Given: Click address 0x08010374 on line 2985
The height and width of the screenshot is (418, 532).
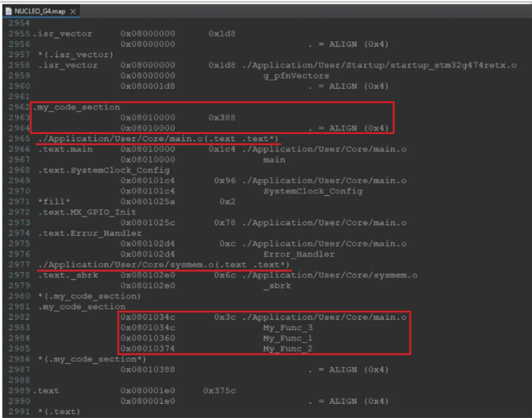Looking at the screenshot, I should 147,349.
